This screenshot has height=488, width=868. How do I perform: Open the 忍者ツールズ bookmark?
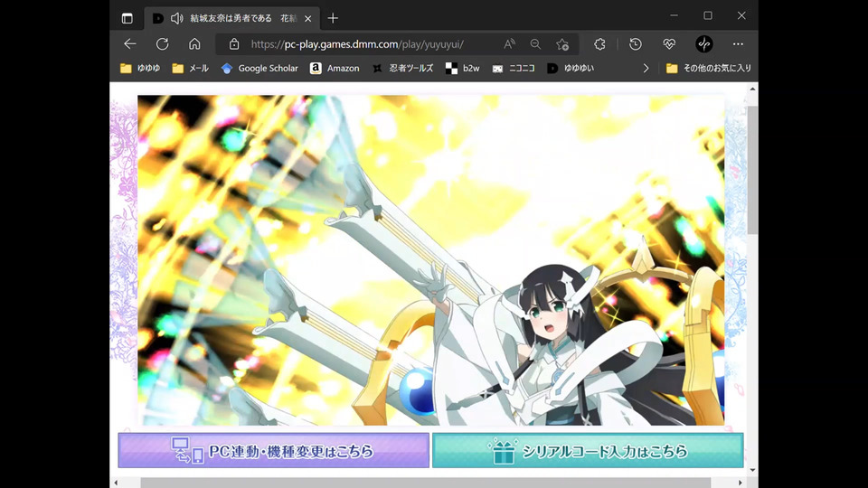click(402, 68)
